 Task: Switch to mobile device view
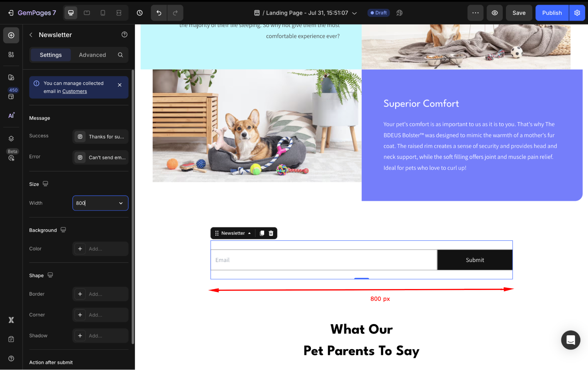click(103, 13)
